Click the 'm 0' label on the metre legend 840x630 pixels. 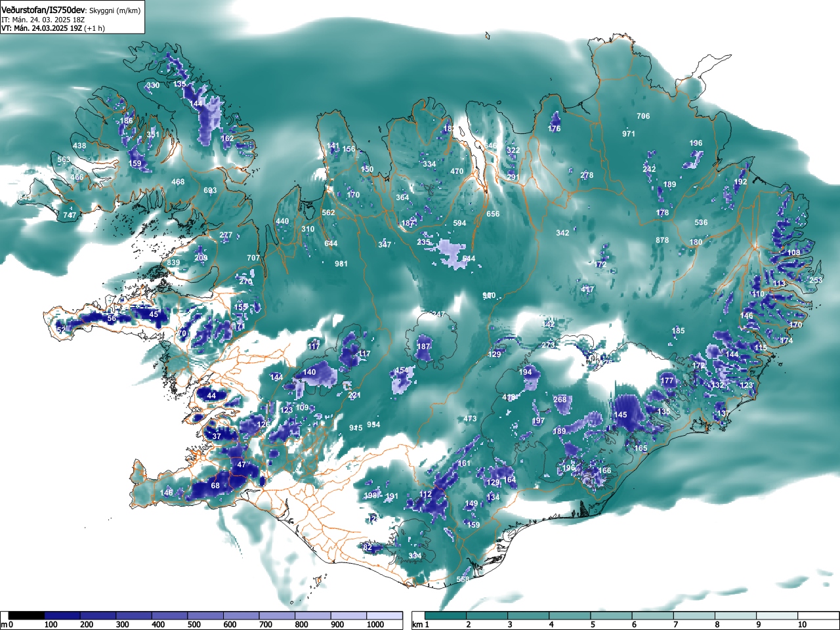(x=7, y=625)
